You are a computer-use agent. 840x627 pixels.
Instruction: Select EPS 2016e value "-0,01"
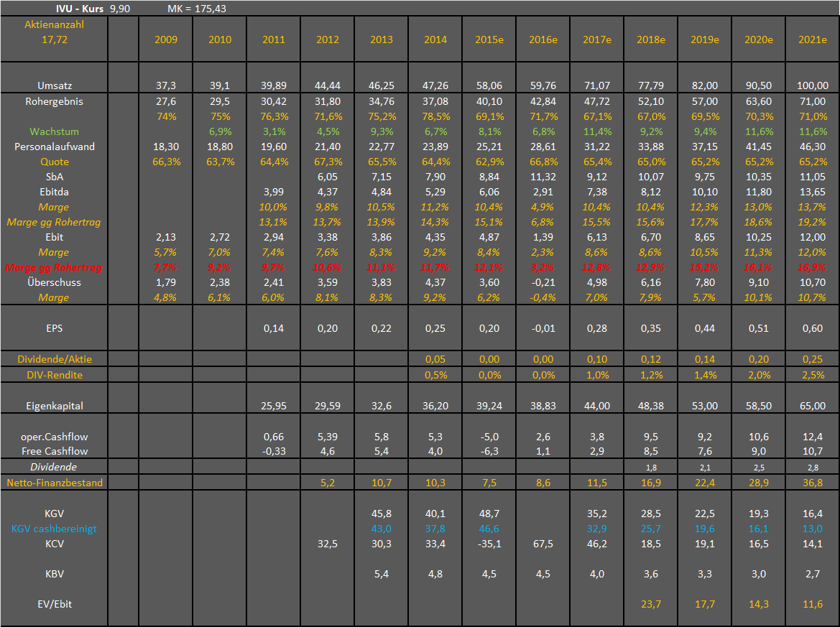click(543, 328)
